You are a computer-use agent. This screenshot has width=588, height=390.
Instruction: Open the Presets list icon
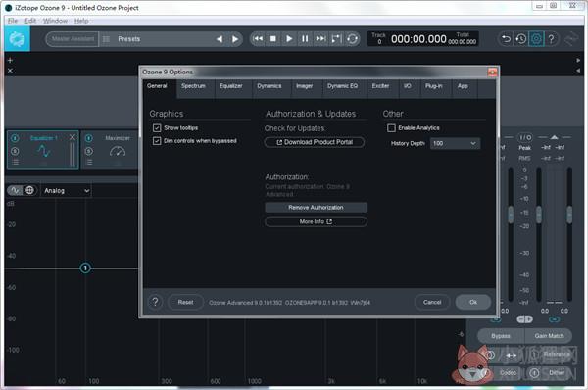106,39
